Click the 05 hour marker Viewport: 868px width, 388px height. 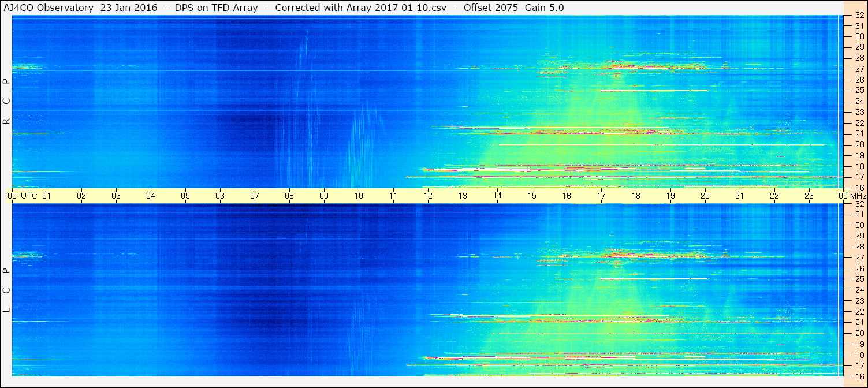(185, 196)
